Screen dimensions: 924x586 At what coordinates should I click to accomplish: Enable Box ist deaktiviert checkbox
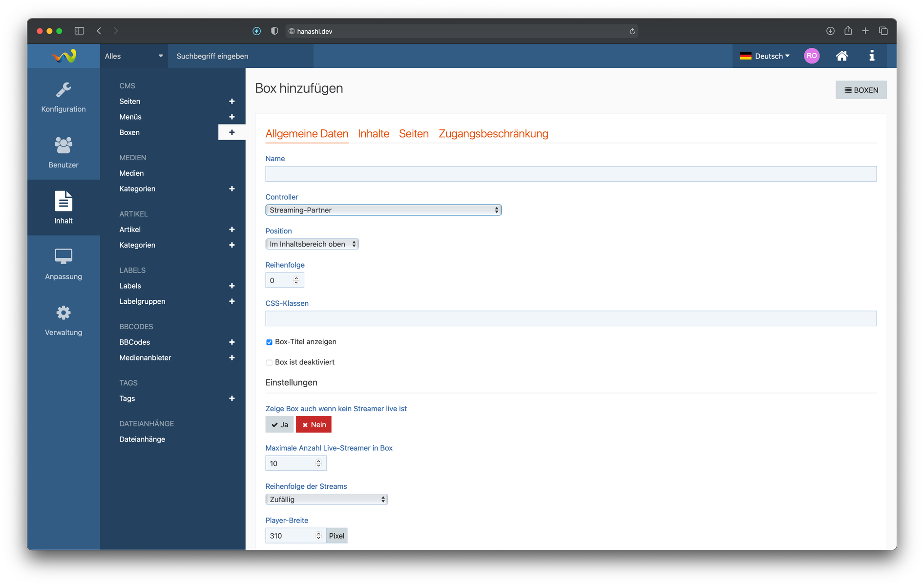click(269, 362)
